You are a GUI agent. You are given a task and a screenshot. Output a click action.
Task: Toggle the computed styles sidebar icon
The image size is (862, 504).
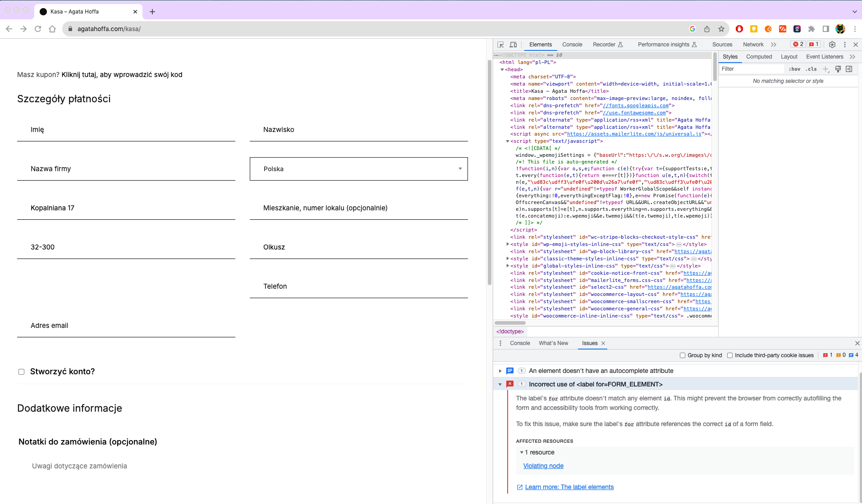(x=849, y=69)
